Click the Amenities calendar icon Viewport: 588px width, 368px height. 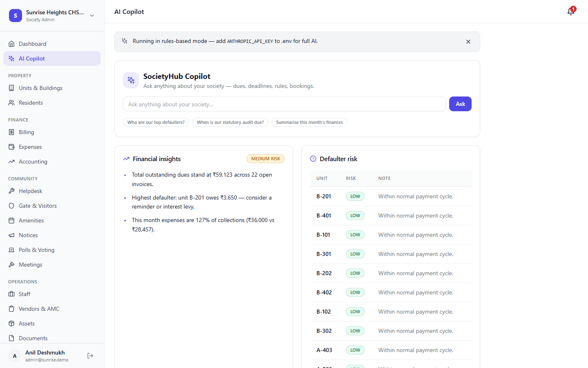click(11, 220)
